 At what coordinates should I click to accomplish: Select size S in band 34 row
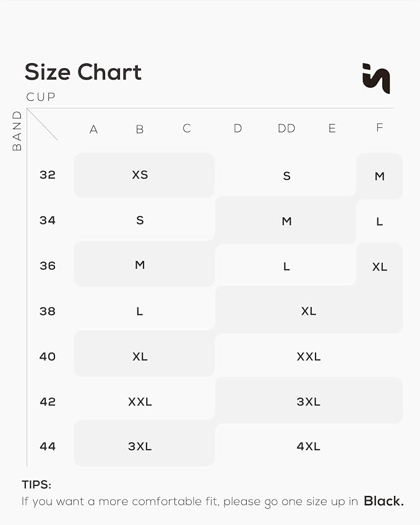coord(144,220)
